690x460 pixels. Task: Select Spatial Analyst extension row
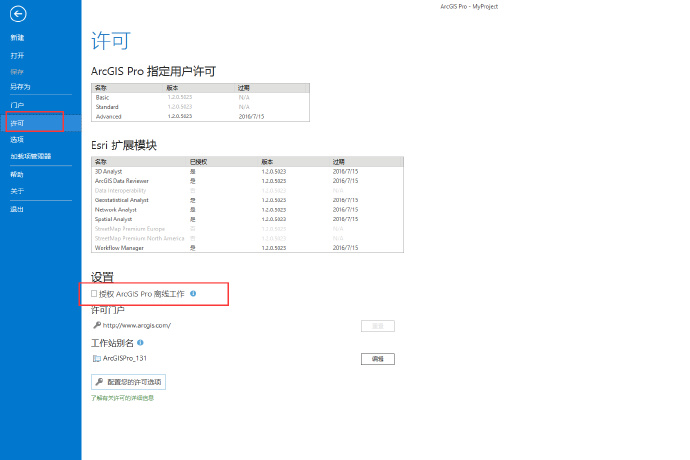point(247,219)
